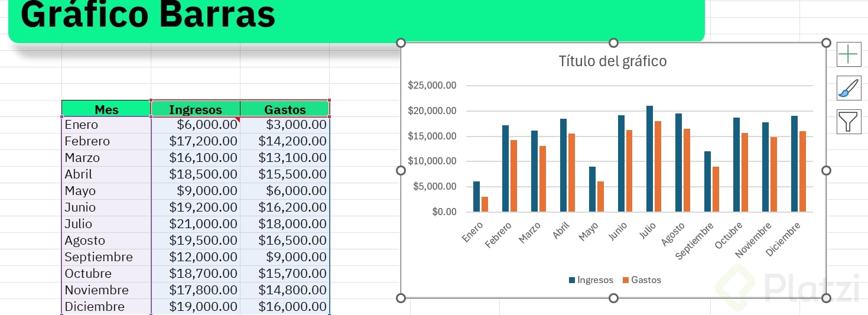The width and height of the screenshot is (868, 315).
Task: Click the $14,800.00 cell
Action: point(285,290)
